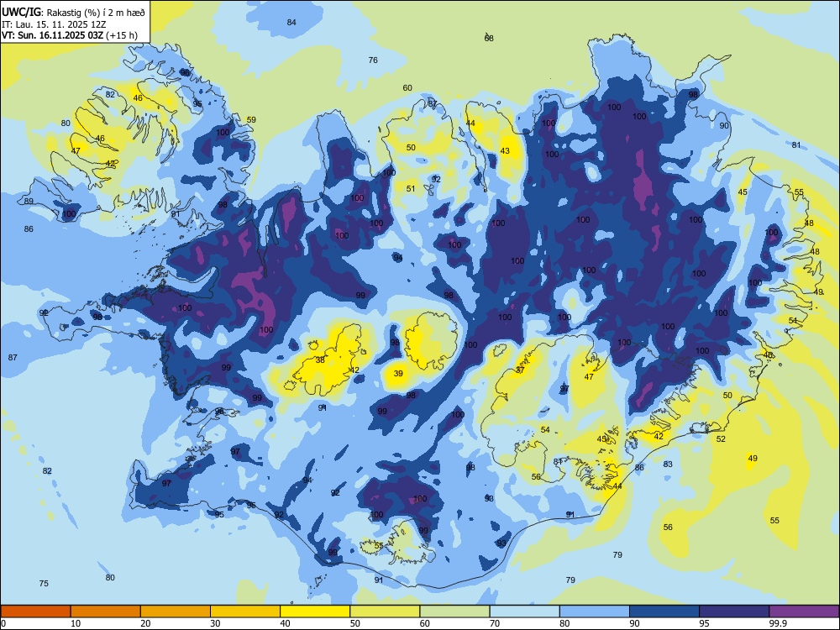Click the 80–90 light blue legend swatch
The image size is (840, 630).
(x=595, y=612)
